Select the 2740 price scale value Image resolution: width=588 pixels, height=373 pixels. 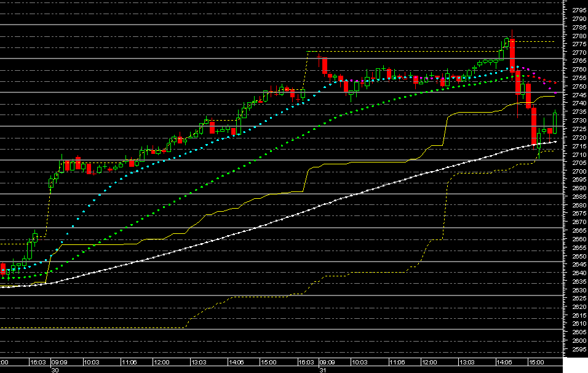579,103
